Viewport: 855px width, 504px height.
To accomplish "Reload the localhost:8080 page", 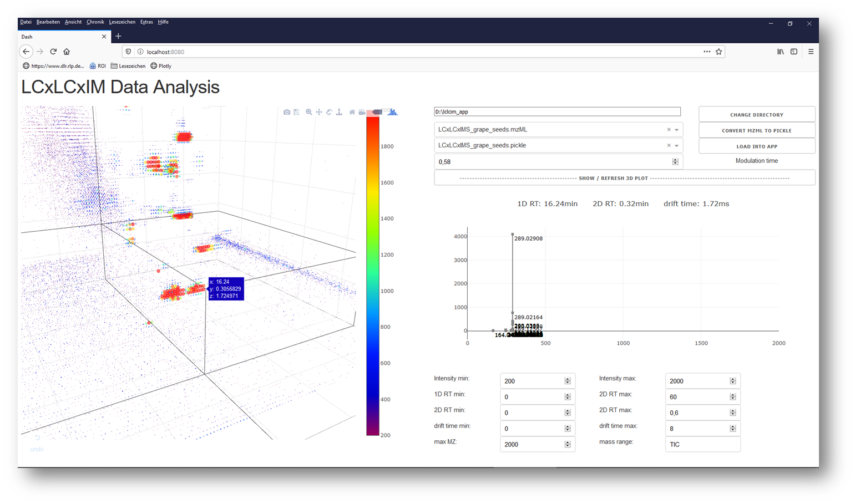I will (53, 52).
